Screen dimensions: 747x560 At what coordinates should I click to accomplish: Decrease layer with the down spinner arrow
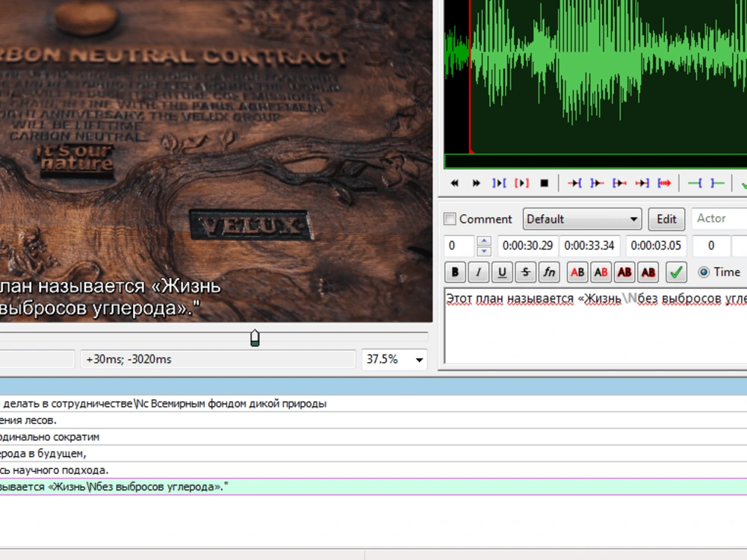point(483,251)
